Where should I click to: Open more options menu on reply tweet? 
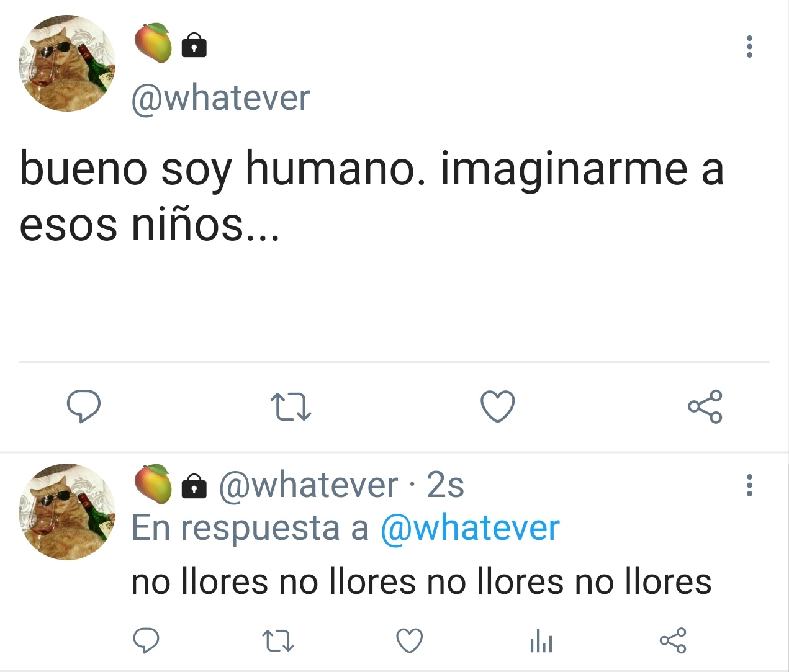(x=749, y=485)
